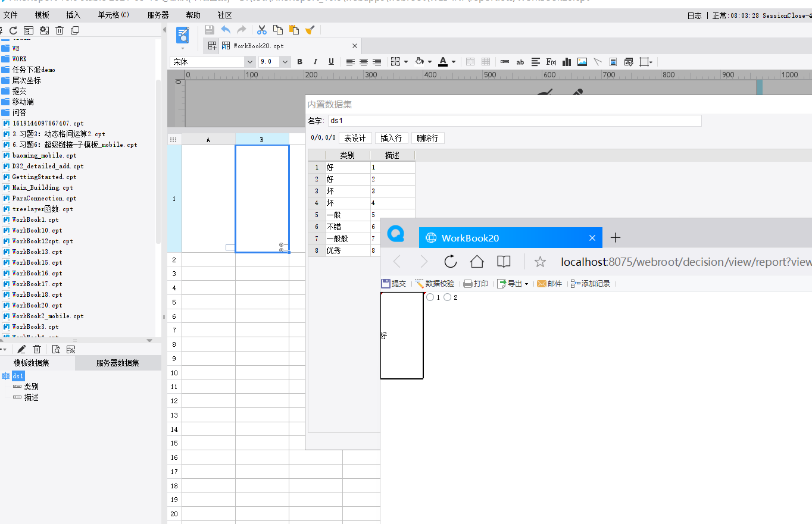Open the 文件 menu
Image resolution: width=812 pixels, height=524 pixels.
[x=10, y=15]
